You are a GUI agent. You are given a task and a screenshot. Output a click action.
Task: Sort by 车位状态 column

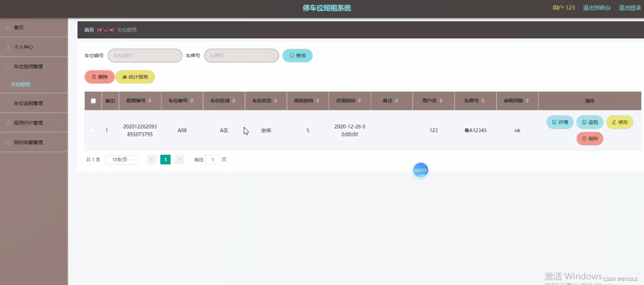[x=276, y=101]
